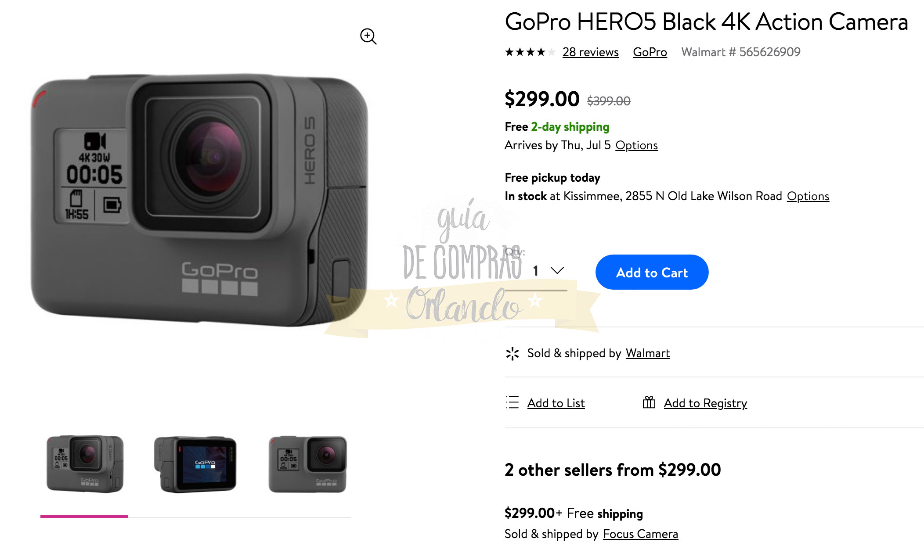
Task: Select the first front-view camera thumbnail
Action: pyautogui.click(x=85, y=464)
